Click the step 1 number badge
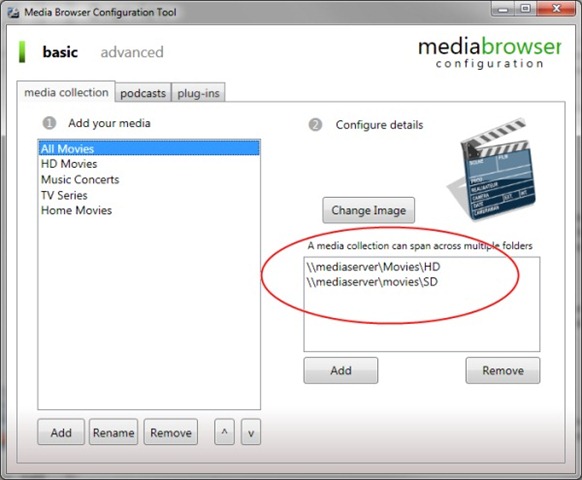Viewport: 582px width, 480px height. pos(49,123)
